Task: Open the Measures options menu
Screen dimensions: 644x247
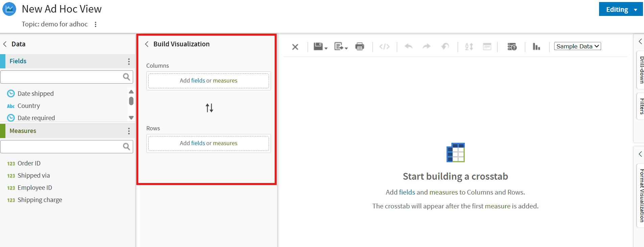Action: click(129, 131)
